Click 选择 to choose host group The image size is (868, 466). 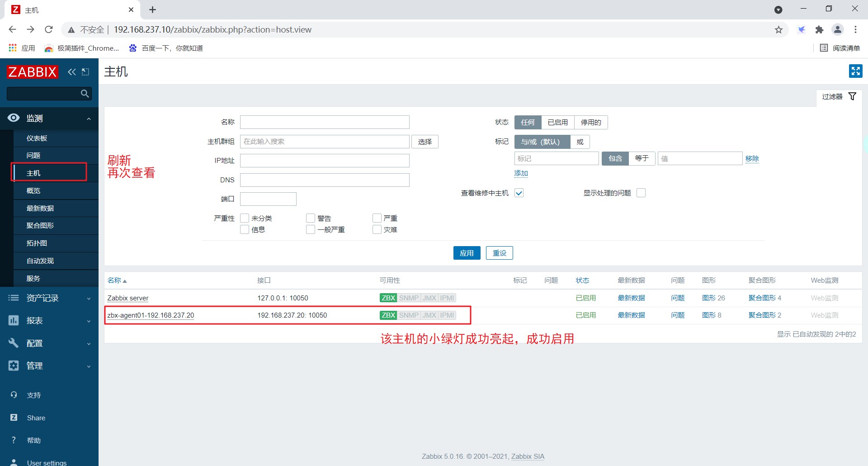point(425,142)
